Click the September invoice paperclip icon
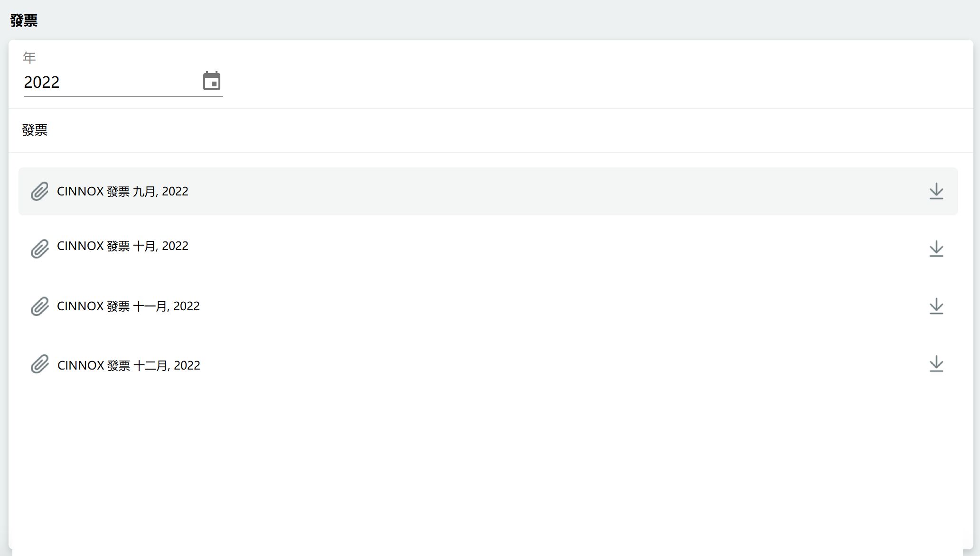This screenshot has width=980, height=556. [x=40, y=191]
